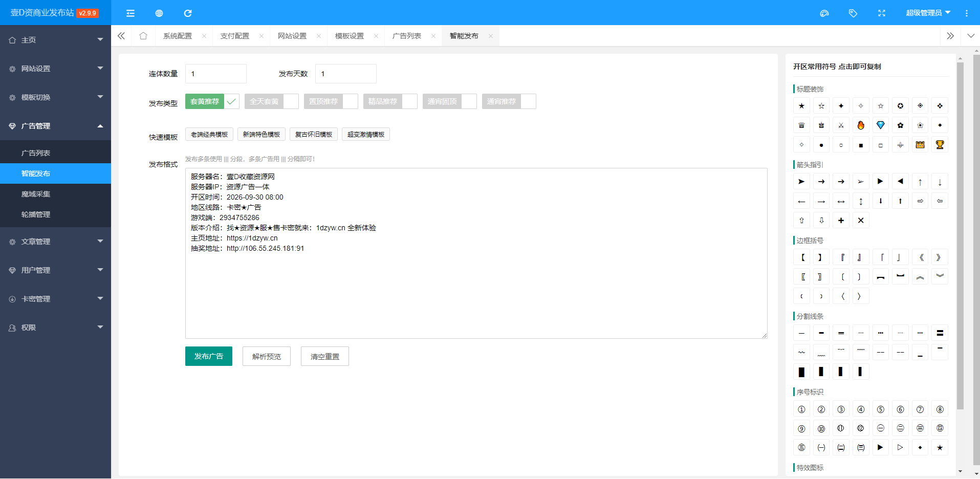Expand 模板切换 sidebar section
Viewport: 980px width, 479px height.
click(x=55, y=97)
